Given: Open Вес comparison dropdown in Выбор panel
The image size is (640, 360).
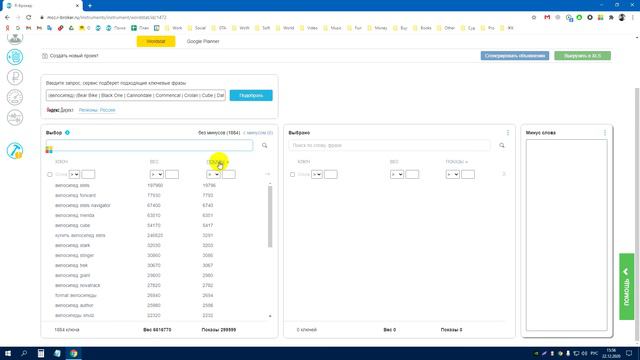Looking at the screenshot, I should (x=157, y=175).
